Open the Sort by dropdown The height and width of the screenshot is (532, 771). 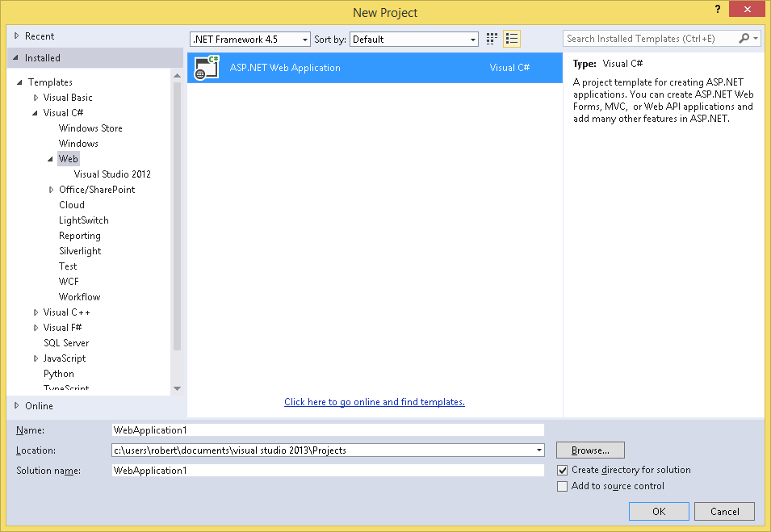[414, 40]
